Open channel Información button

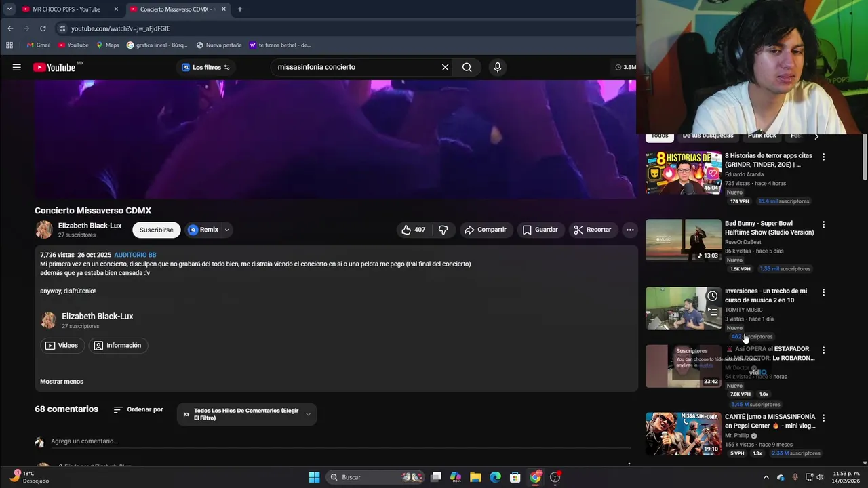(x=118, y=346)
